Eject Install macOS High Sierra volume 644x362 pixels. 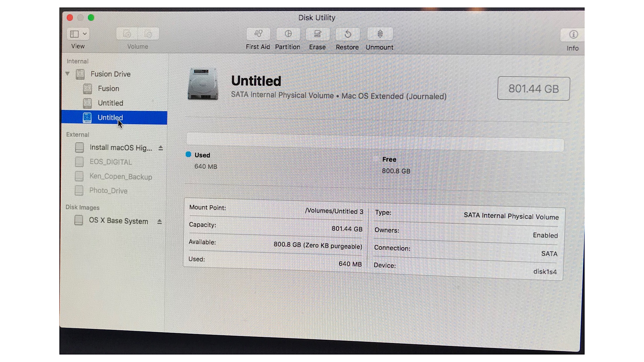pos(161,148)
